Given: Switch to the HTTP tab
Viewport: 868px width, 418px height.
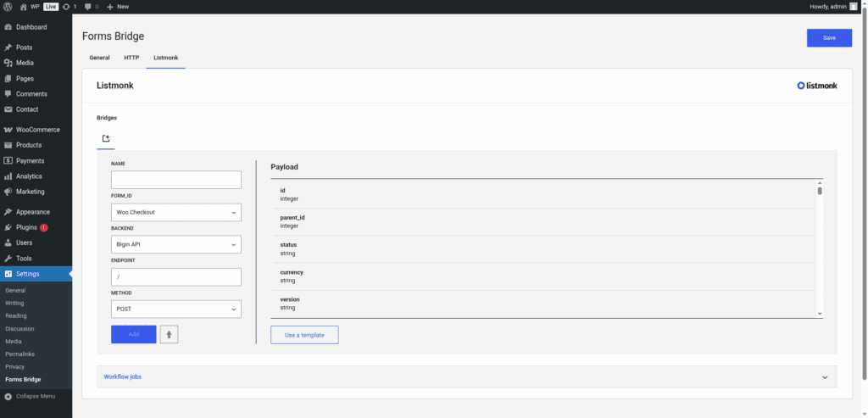Looking at the screenshot, I should click(131, 58).
